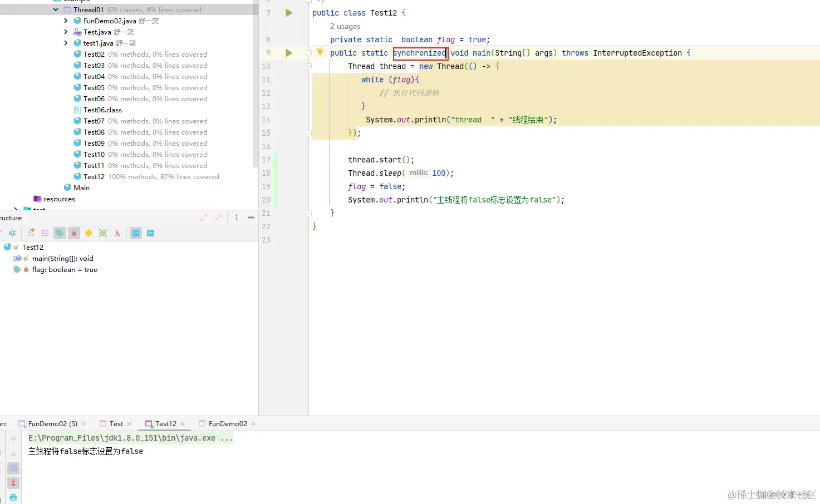Expand test1.java in project tree
Screen dimensions: 820x504
[66, 43]
